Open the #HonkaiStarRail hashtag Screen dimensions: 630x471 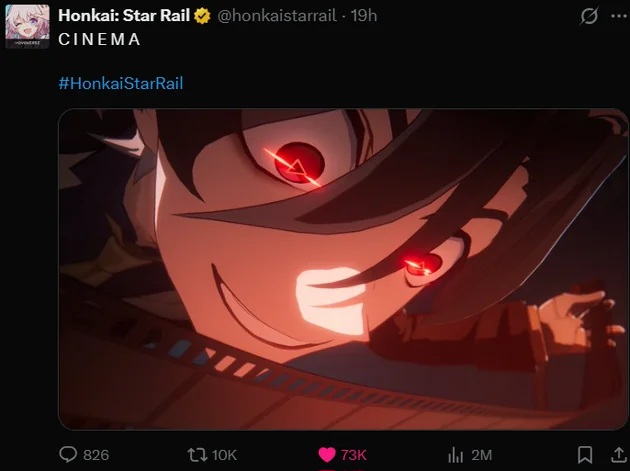[x=121, y=83]
